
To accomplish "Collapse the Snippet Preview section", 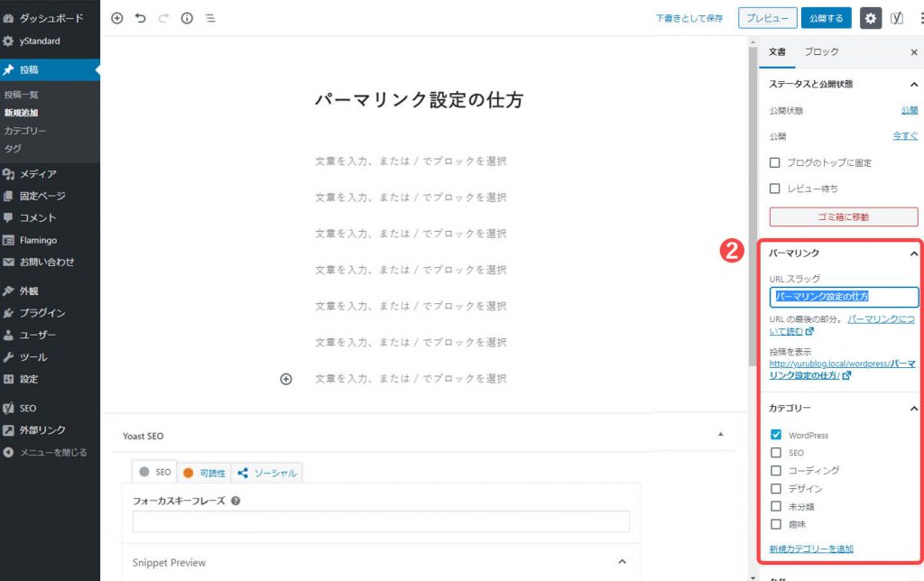I will click(621, 562).
